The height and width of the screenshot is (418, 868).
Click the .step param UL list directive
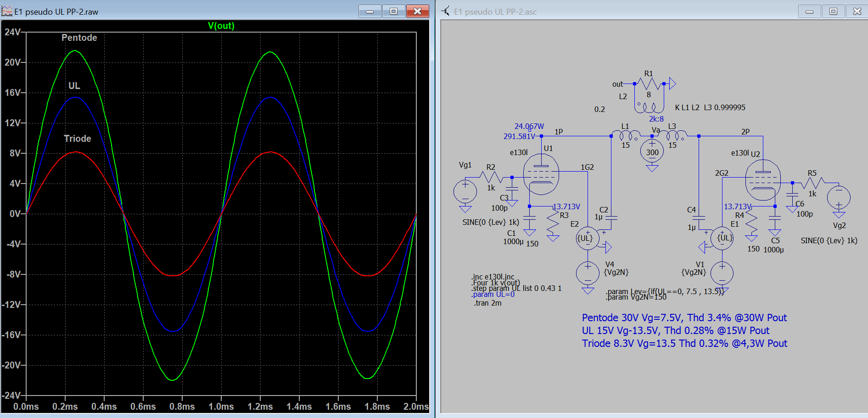(516, 288)
